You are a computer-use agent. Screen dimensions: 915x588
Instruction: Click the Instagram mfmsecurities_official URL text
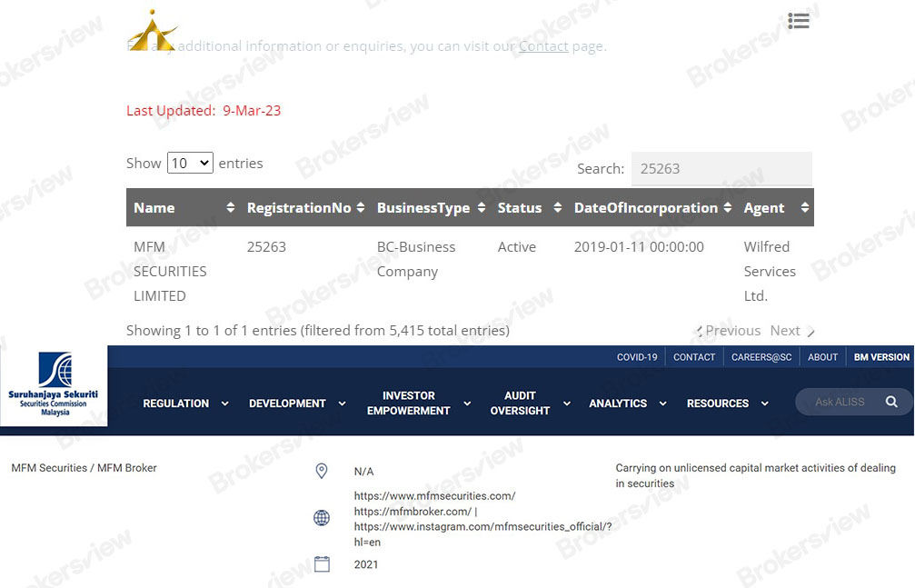pyautogui.click(x=483, y=534)
